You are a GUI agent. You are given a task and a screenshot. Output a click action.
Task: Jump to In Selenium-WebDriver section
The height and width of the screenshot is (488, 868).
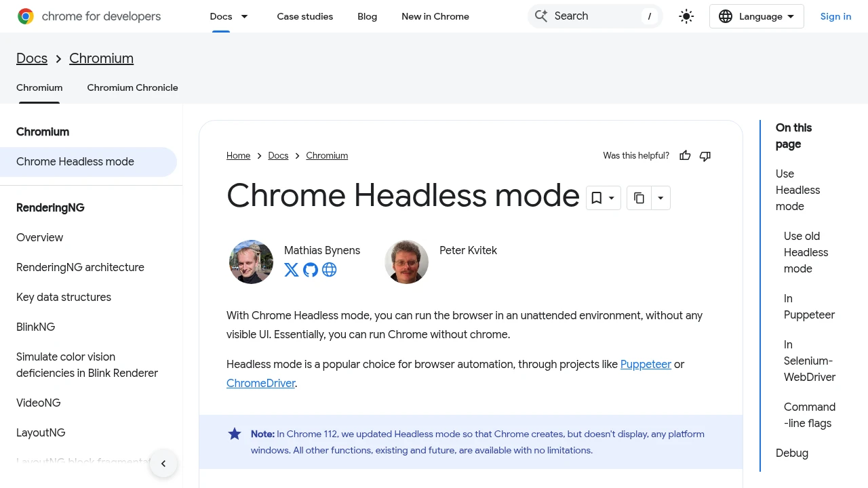(810, 361)
